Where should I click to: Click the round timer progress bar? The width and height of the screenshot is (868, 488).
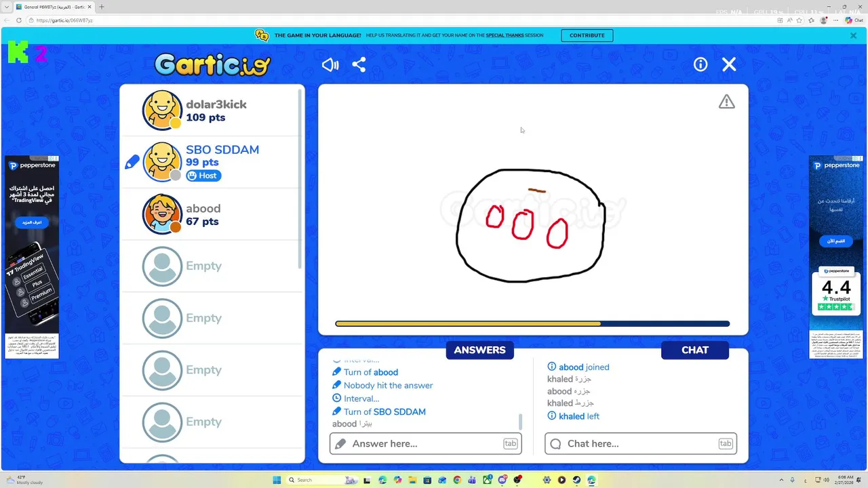pyautogui.click(x=532, y=324)
